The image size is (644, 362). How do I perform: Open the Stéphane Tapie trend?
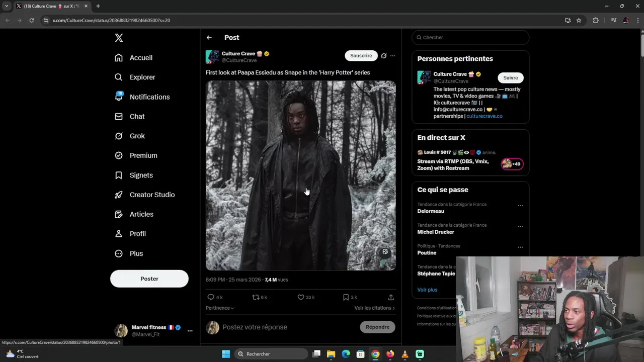pyautogui.click(x=436, y=274)
